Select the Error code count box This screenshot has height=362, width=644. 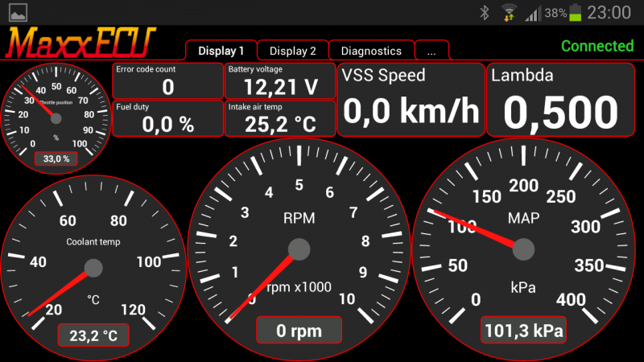click(167, 80)
